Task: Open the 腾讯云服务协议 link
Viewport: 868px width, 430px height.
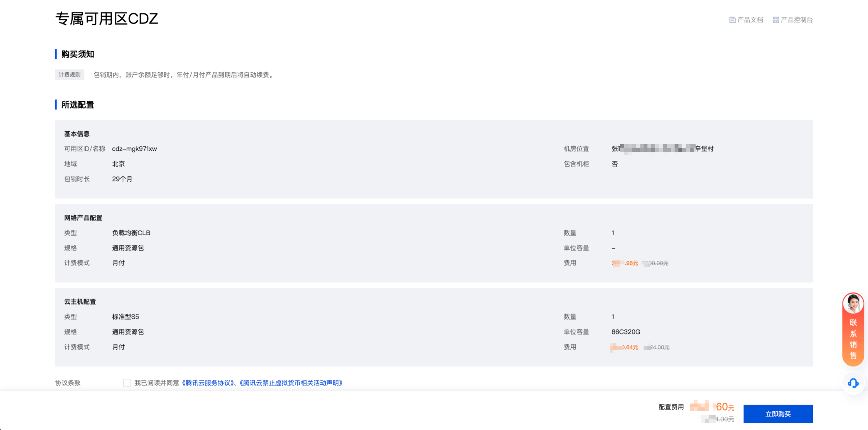Action: point(208,383)
